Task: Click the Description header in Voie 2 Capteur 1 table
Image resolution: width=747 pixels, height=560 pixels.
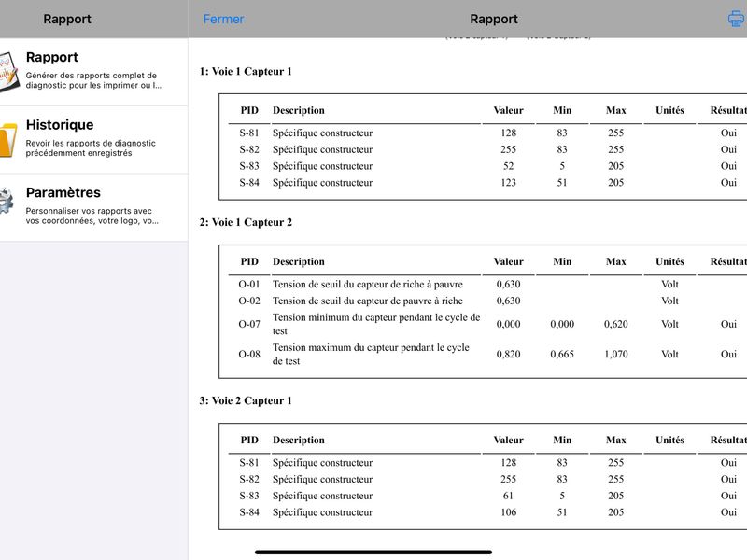Action: (298, 440)
